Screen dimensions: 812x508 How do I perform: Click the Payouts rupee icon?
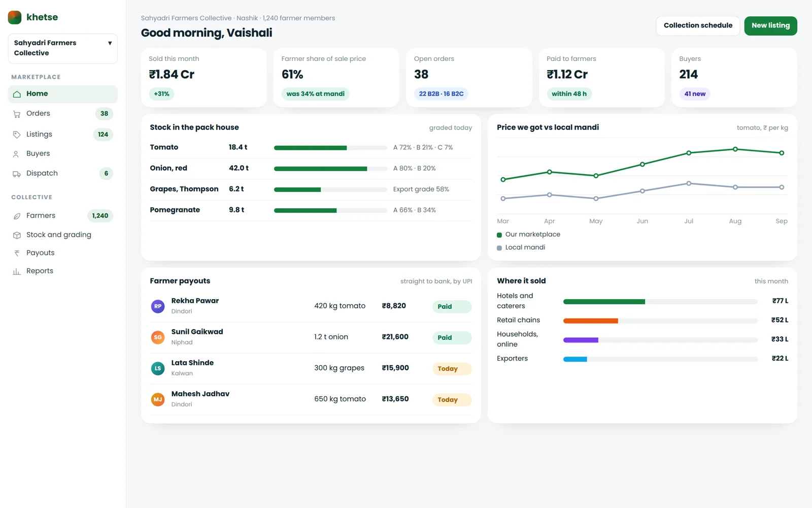click(x=17, y=253)
